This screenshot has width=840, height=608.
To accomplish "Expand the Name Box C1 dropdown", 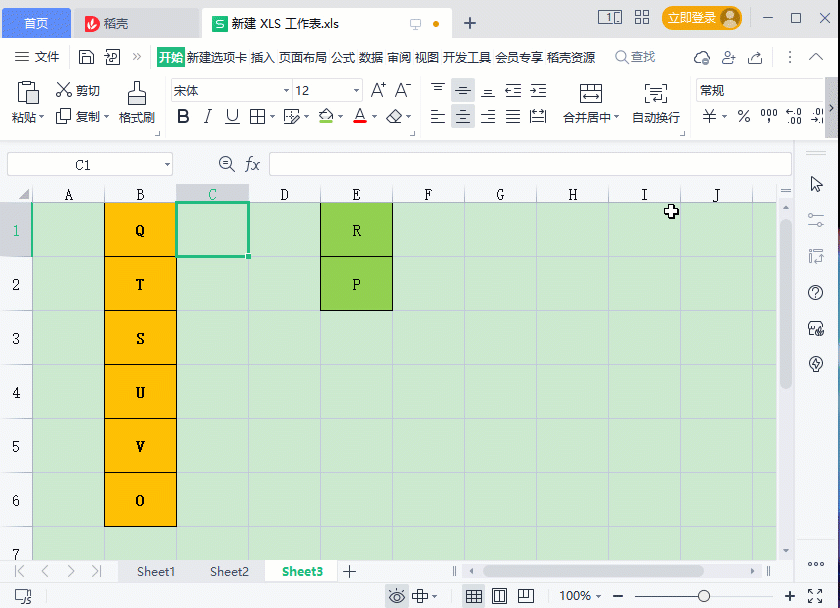I will click(168, 164).
